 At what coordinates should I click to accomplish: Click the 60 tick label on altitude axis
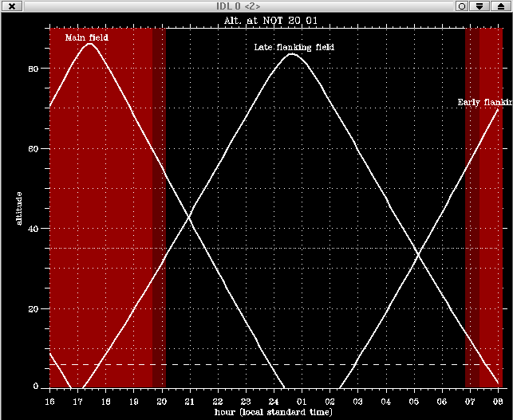point(34,149)
